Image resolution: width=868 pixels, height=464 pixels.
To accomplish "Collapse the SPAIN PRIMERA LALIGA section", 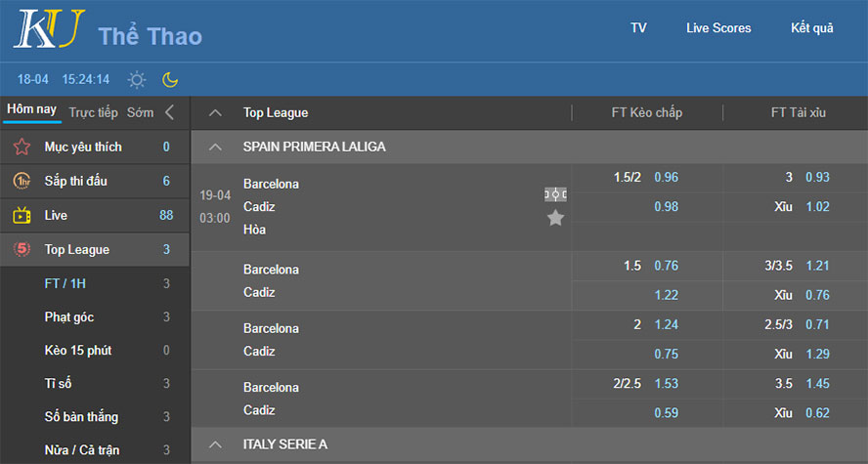I will point(216,147).
